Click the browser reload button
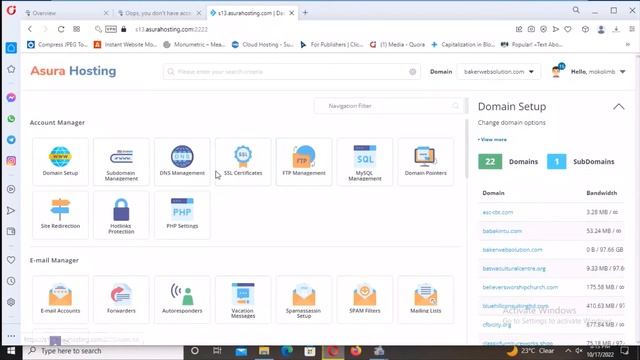This screenshot has height=360, width=640. [61, 29]
